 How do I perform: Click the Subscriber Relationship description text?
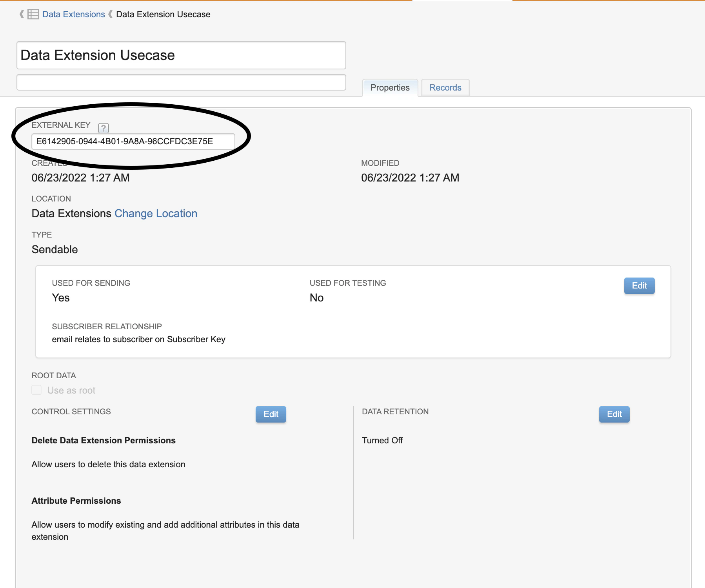point(138,339)
